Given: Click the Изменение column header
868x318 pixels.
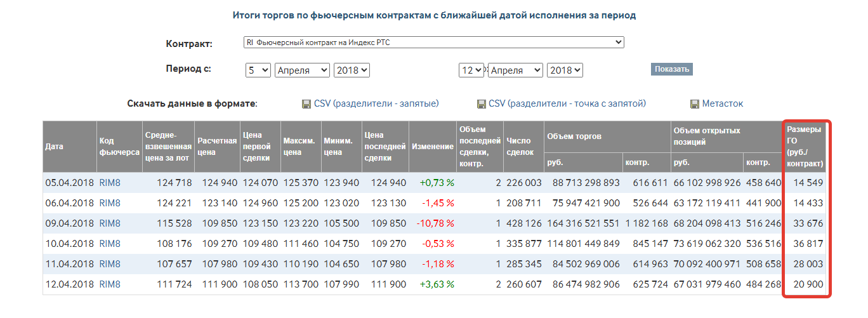Looking at the screenshot, I should pyautogui.click(x=433, y=147).
